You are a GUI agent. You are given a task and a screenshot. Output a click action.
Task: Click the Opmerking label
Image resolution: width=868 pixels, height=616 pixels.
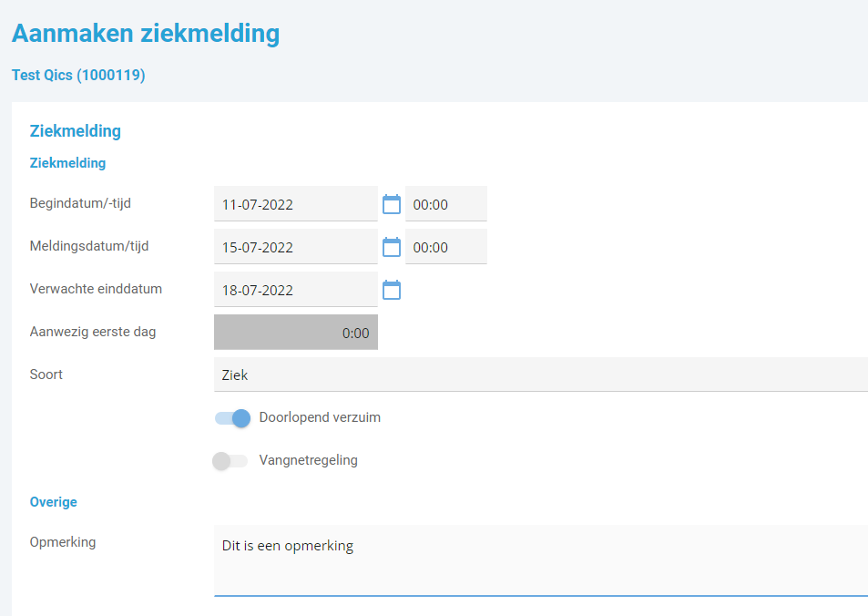[x=63, y=542]
